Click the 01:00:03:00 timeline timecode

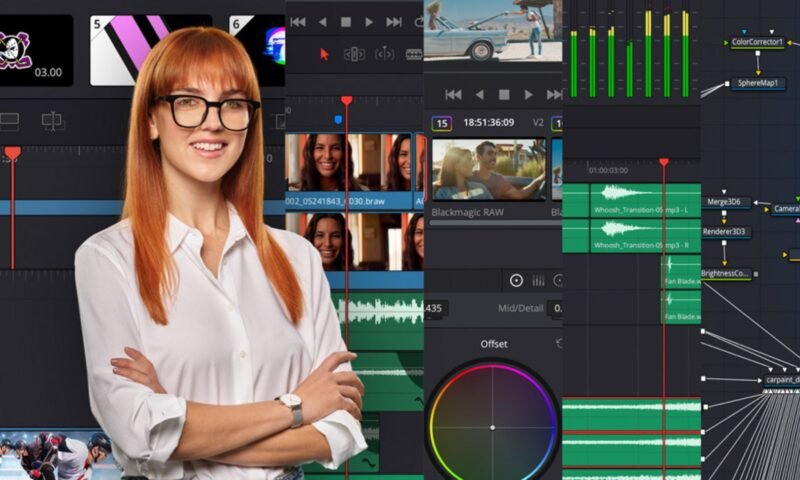(x=608, y=170)
